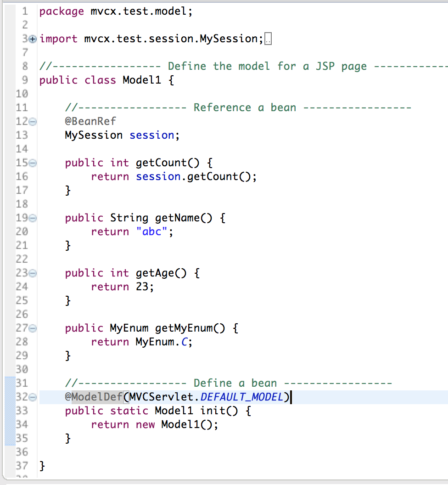Click line number 9 in the gutter

coord(24,80)
